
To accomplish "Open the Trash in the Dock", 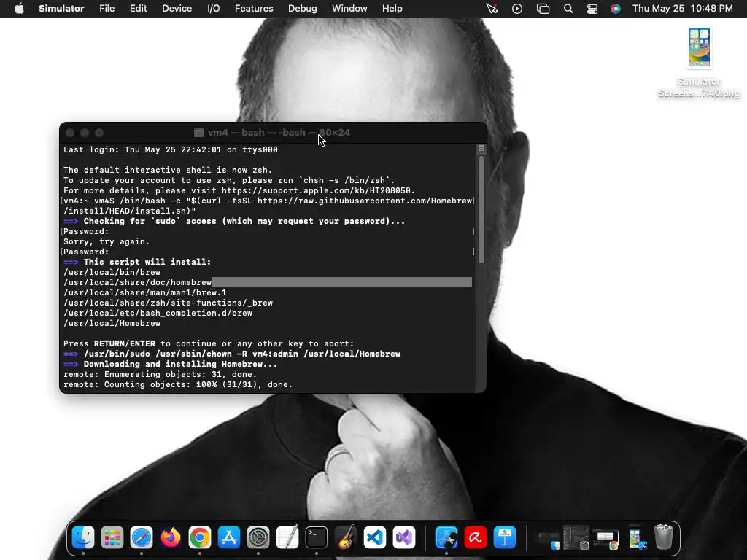I will 664,537.
